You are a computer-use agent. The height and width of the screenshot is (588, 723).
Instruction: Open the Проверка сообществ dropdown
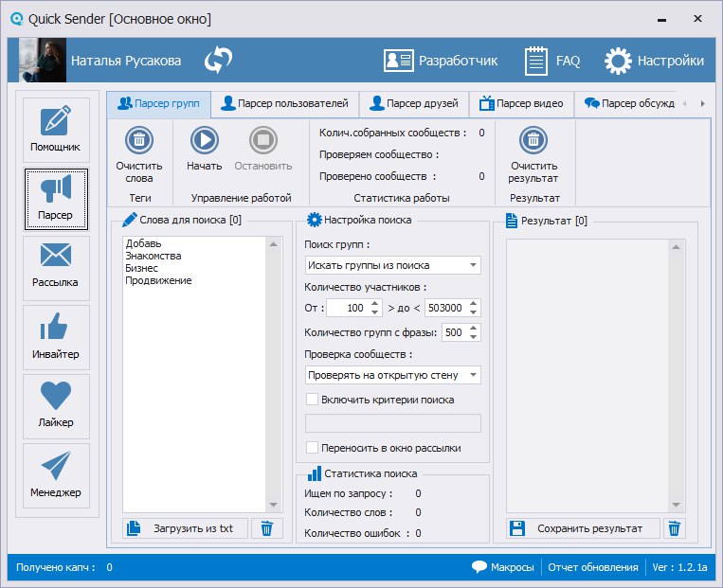[x=393, y=375]
